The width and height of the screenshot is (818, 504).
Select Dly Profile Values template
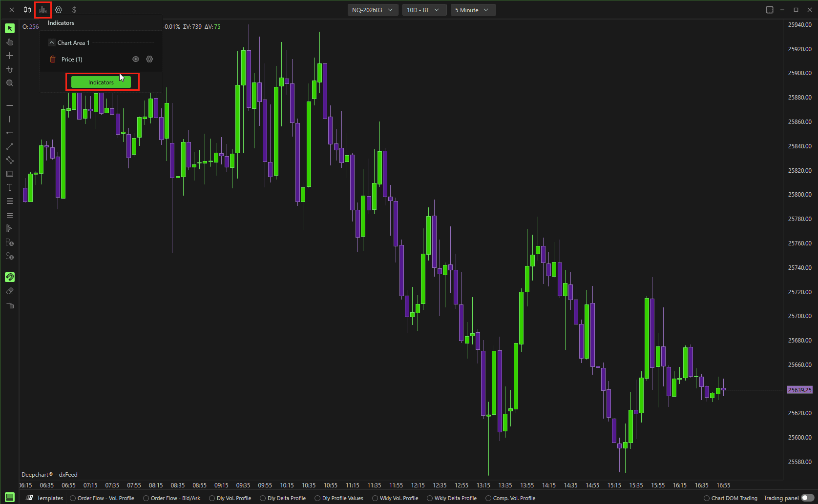click(x=339, y=498)
